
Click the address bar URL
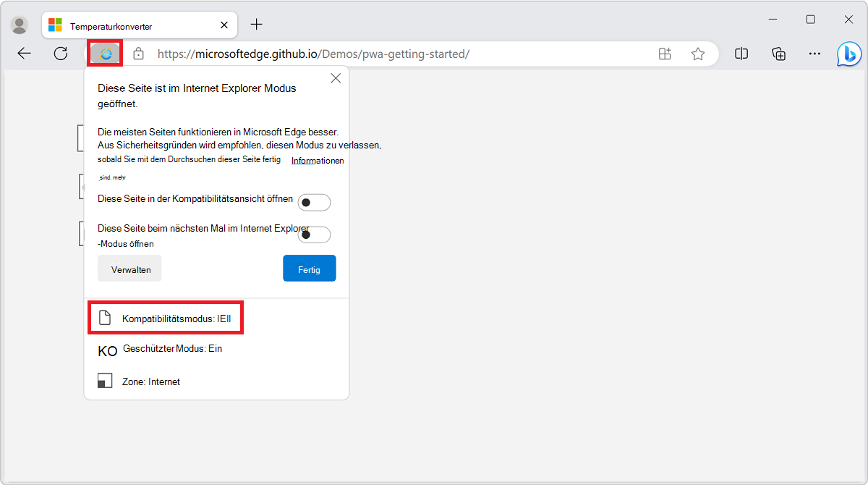(313, 54)
